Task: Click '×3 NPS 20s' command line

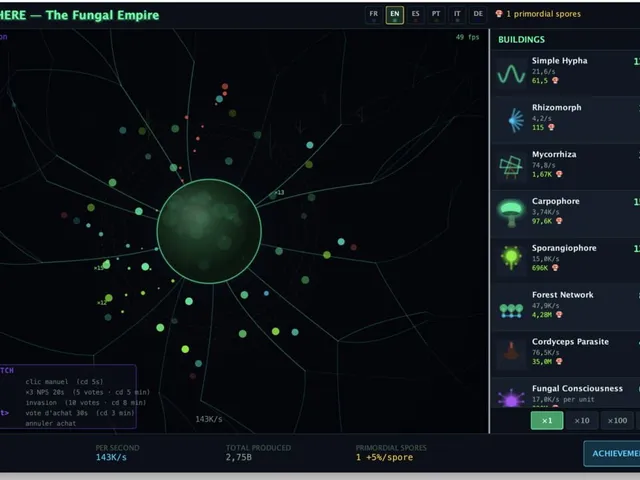Action: pyautogui.click(x=87, y=392)
